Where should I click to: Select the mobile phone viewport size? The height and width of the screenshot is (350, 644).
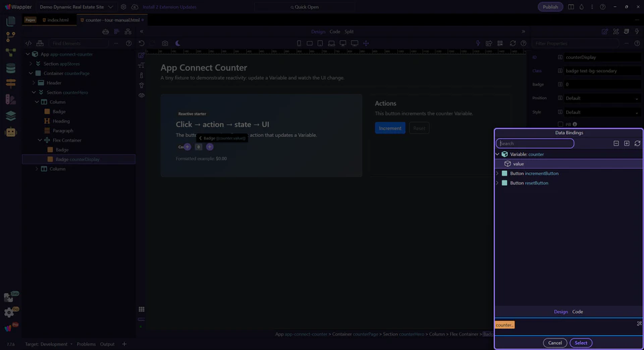pos(299,44)
